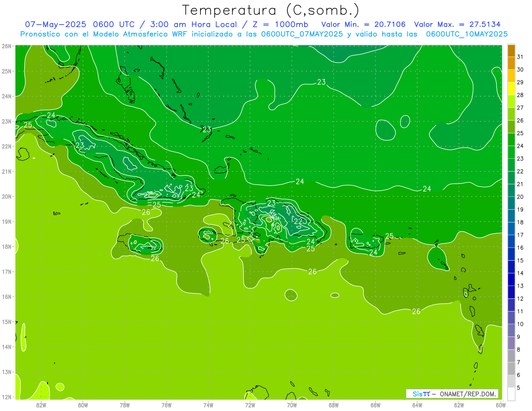Click the brown-orange swatch atop the legend

point(512,51)
